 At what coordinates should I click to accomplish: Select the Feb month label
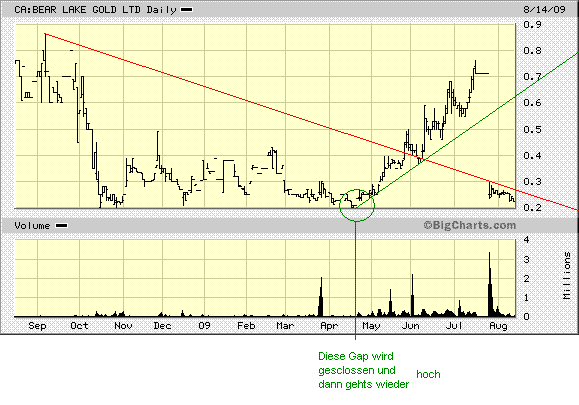click(246, 326)
